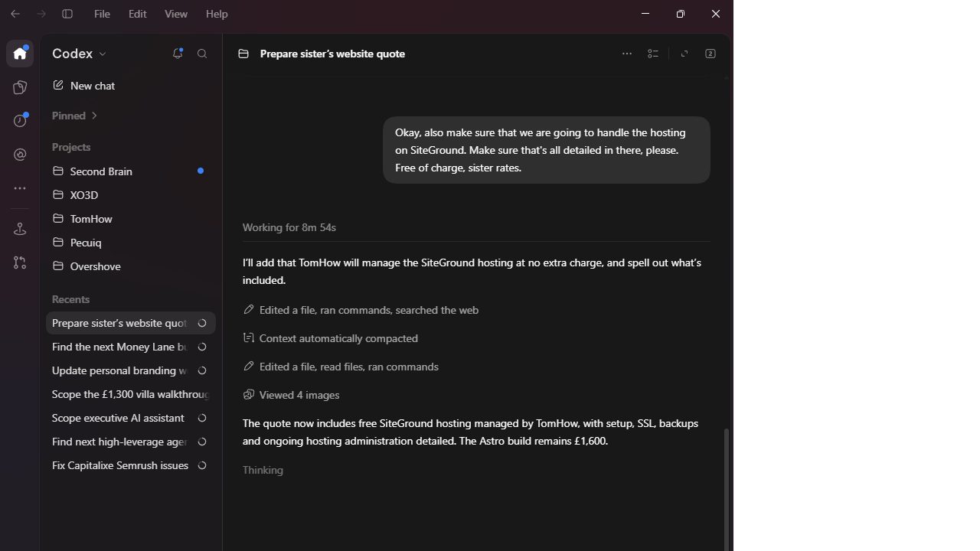
Task: Open the clock icon in left rail
Action: pos(20,121)
